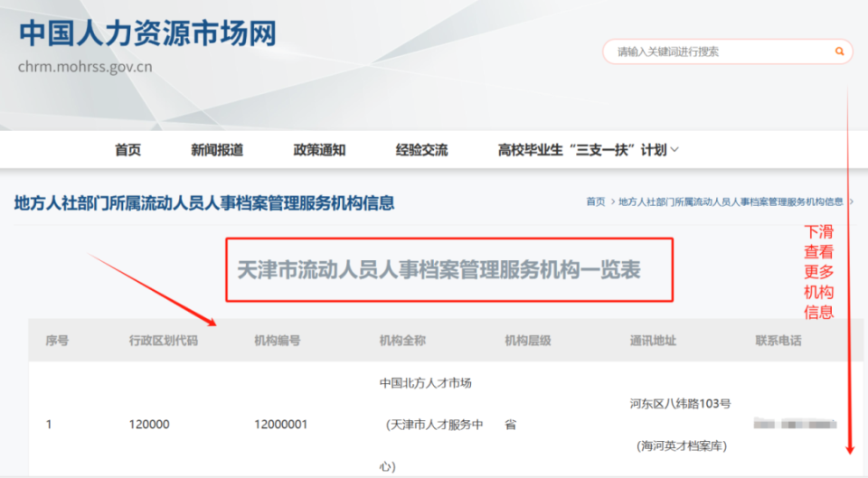The width and height of the screenshot is (868, 478).
Task: Click the 序号 column header
Action: 57,341
